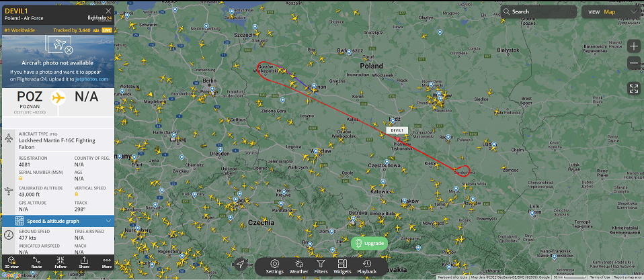Open the Filters tool
The image size is (644, 280).
click(x=321, y=267)
